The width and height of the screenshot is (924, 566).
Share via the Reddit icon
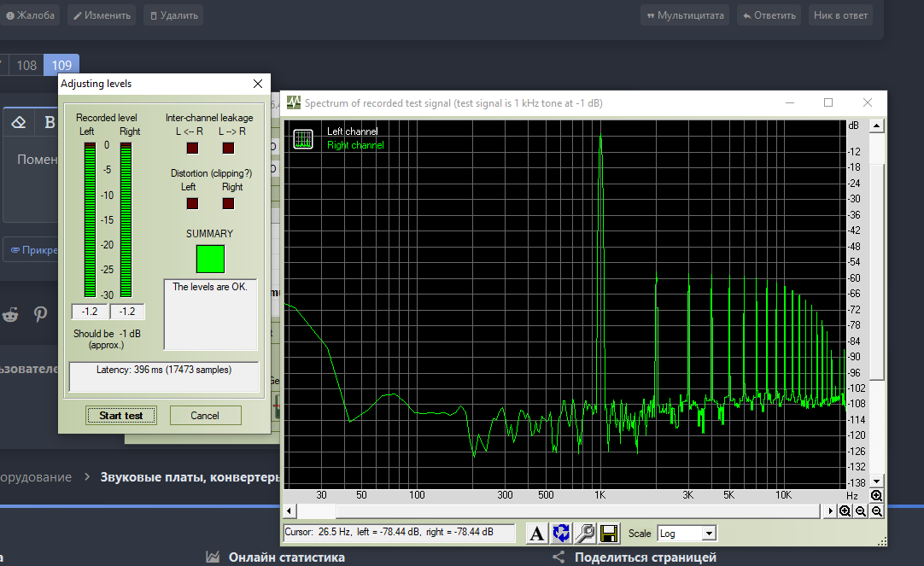tap(10, 314)
